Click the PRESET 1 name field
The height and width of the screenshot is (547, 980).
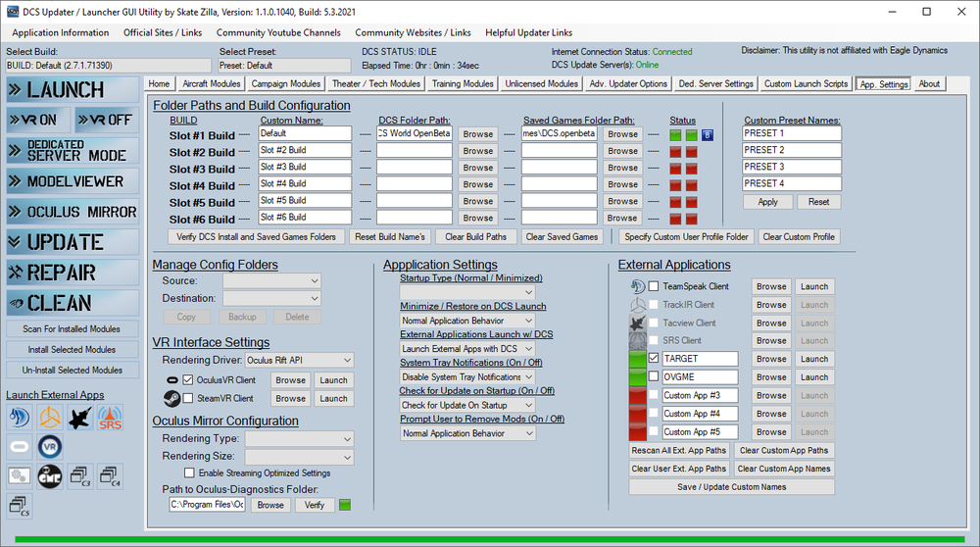click(x=792, y=133)
